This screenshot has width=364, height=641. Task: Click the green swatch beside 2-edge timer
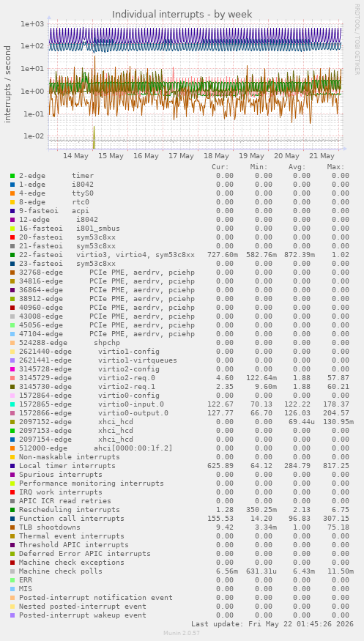click(x=12, y=176)
